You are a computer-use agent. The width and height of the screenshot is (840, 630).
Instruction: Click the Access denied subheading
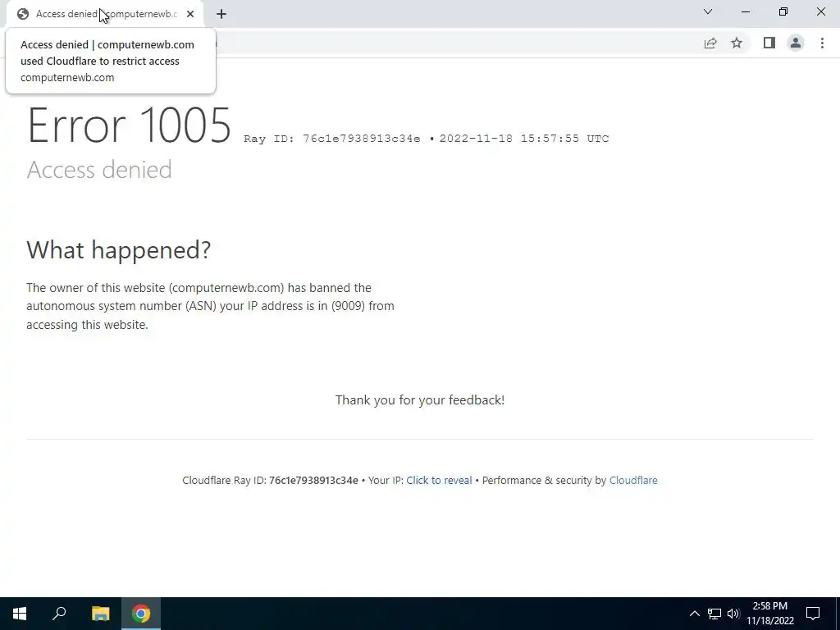click(x=99, y=169)
